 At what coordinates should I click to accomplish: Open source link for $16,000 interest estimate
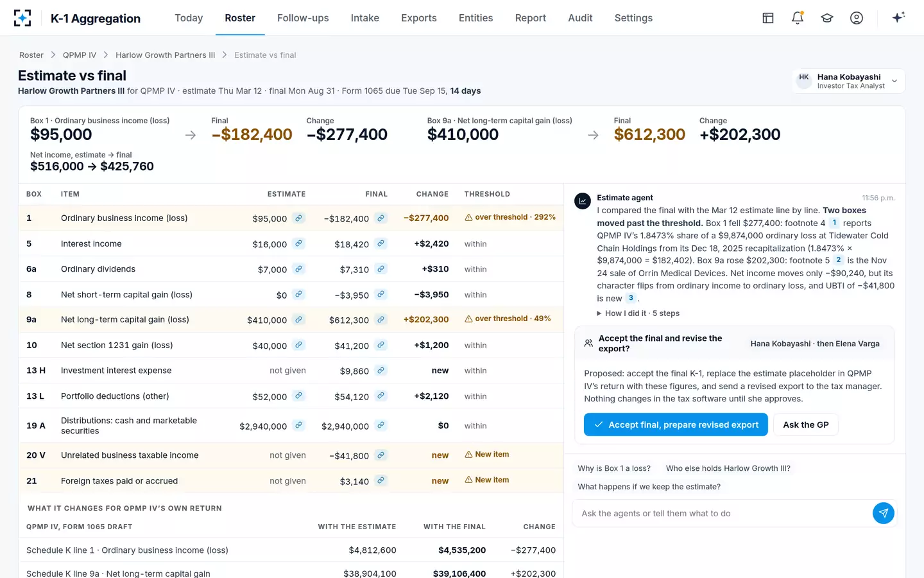(299, 243)
